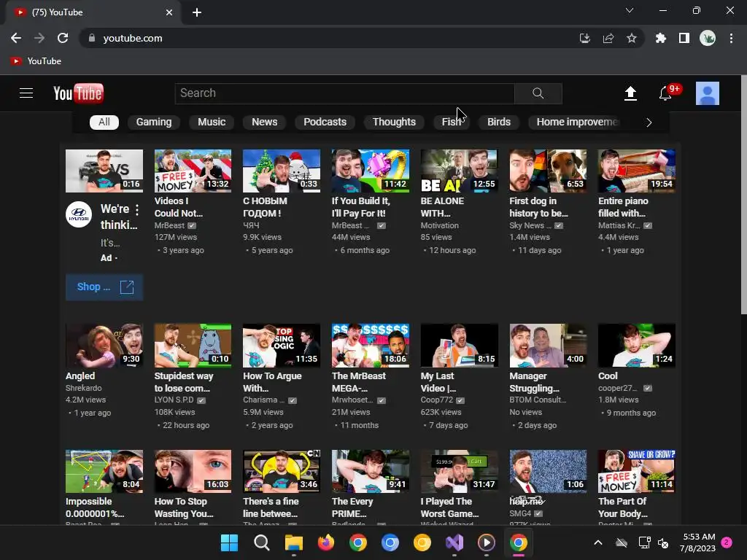Open the Chrome three-dot menu
747x560 pixels.
click(x=731, y=38)
